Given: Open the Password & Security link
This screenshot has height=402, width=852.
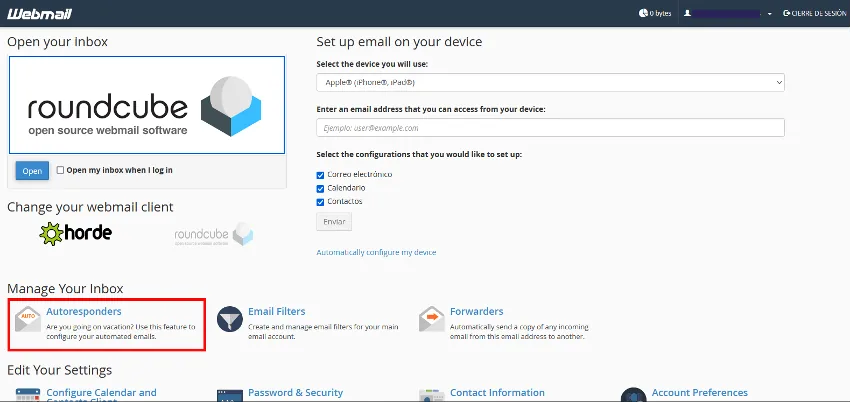Looking at the screenshot, I should point(296,393).
